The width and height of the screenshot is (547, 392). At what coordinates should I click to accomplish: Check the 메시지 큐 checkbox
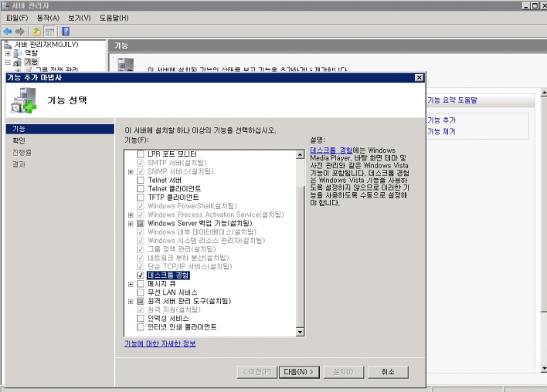click(x=141, y=284)
